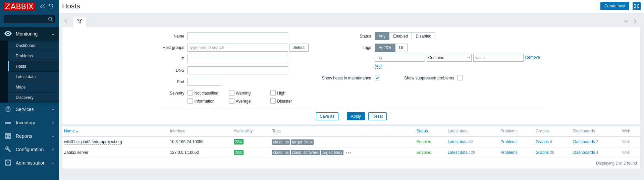Sort hosts by Name column
This screenshot has width=644, height=180.
[71, 131]
